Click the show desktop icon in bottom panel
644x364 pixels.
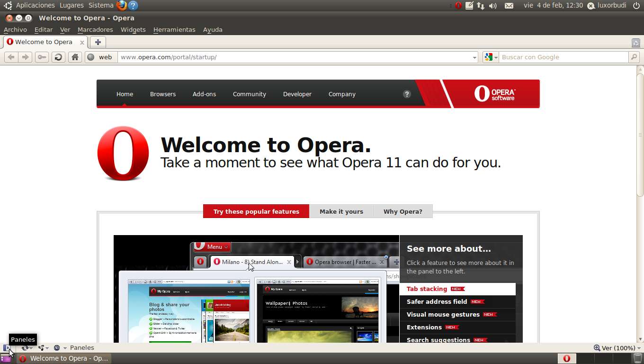6,358
